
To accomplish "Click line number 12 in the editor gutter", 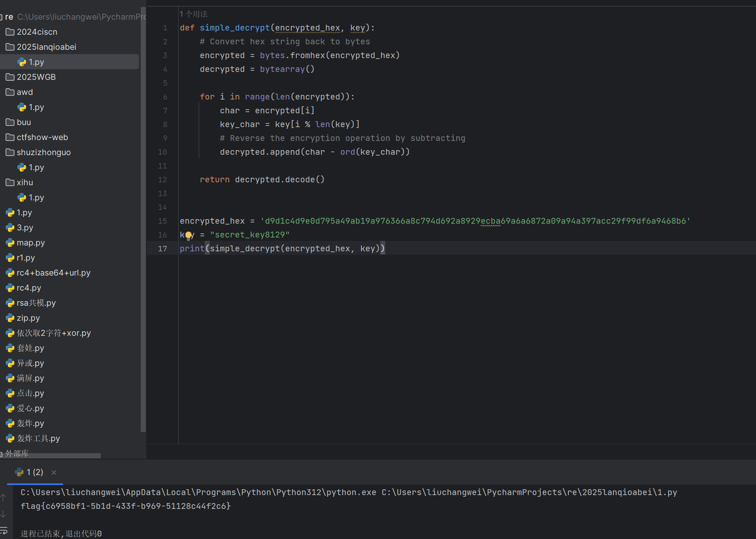I will pyautogui.click(x=163, y=180).
